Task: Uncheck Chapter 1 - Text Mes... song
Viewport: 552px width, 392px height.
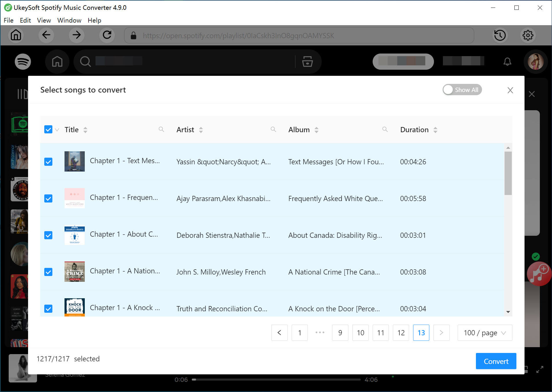Action: coord(48,162)
